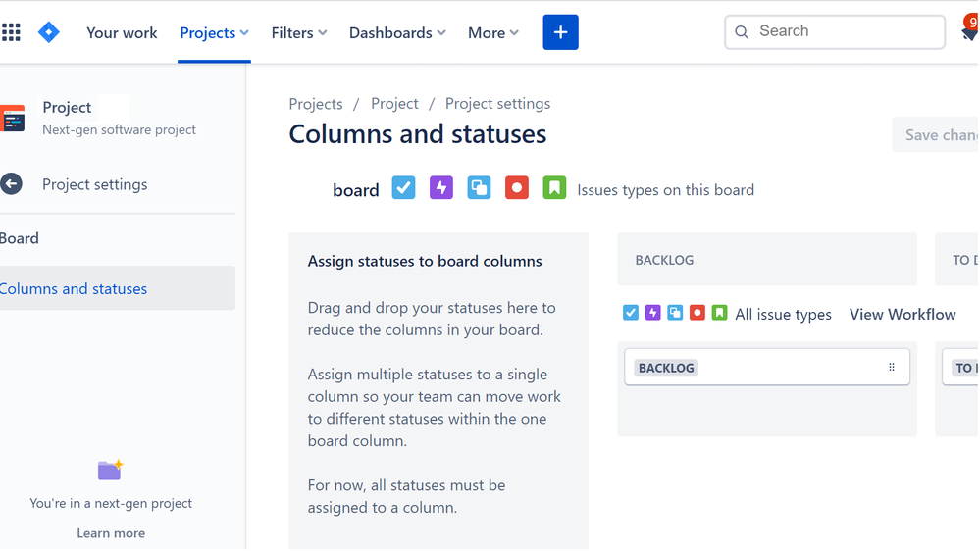
Task: Click blue Subtask icon next to board
Action: click(479, 188)
